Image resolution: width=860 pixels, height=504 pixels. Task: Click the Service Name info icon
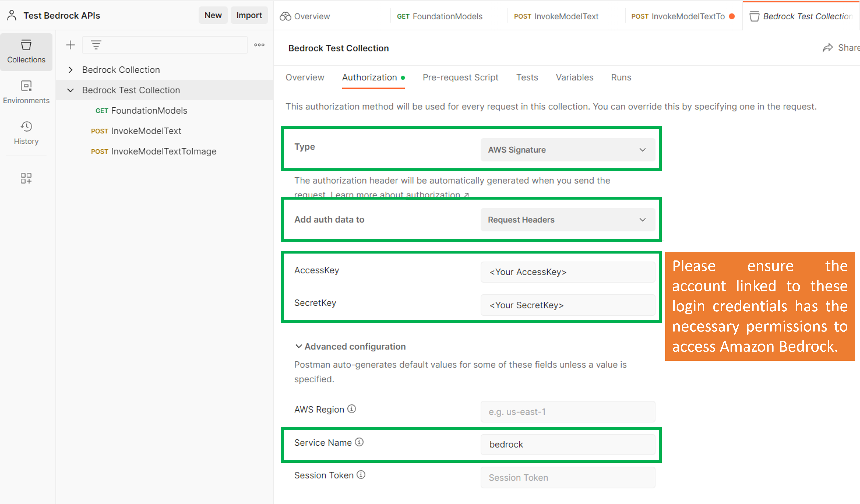[359, 442]
